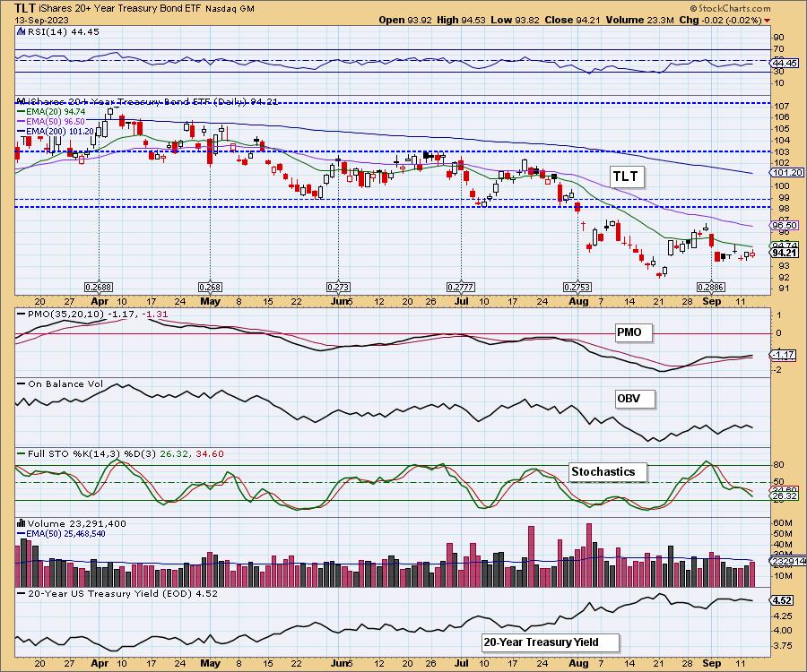
Task: Click the 94.21 last price tag on right axis
Action: (785, 253)
